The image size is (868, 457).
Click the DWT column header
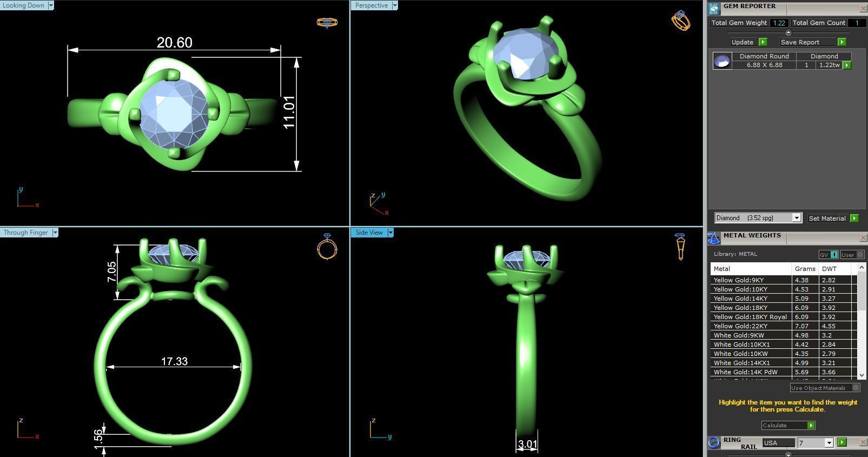tap(835, 269)
